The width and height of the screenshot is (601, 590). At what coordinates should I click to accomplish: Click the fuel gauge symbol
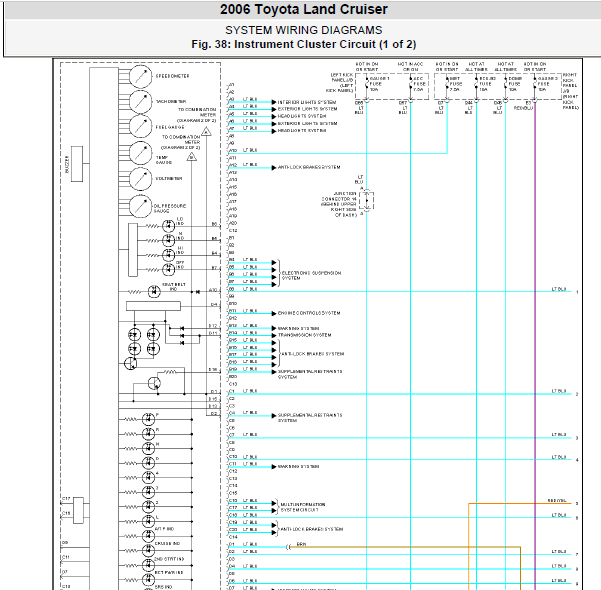(141, 127)
